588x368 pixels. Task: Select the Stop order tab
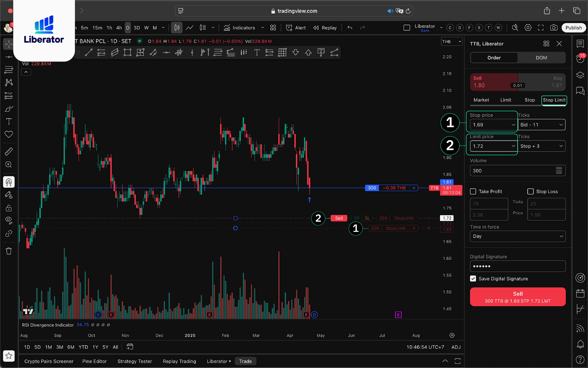tap(530, 100)
